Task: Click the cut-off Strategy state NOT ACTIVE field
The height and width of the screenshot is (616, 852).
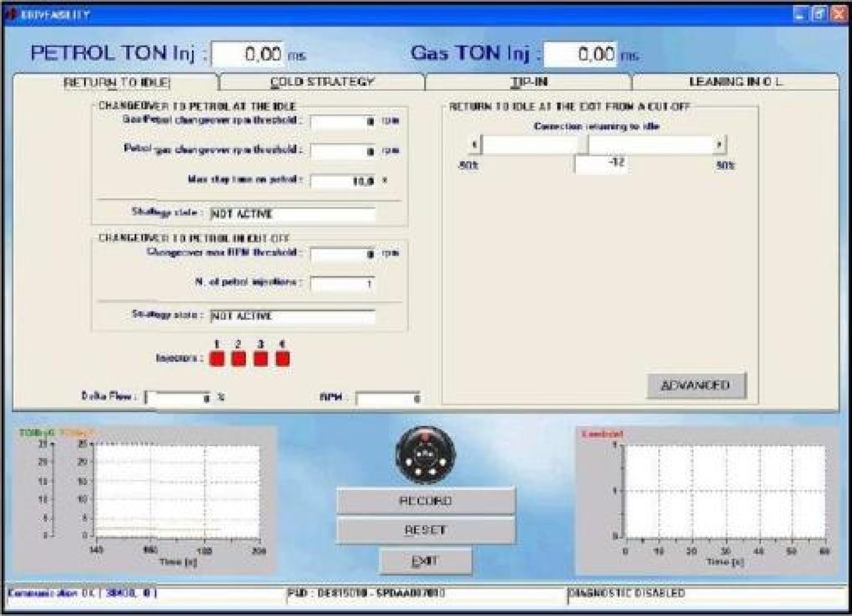Action: pyautogui.click(x=293, y=316)
